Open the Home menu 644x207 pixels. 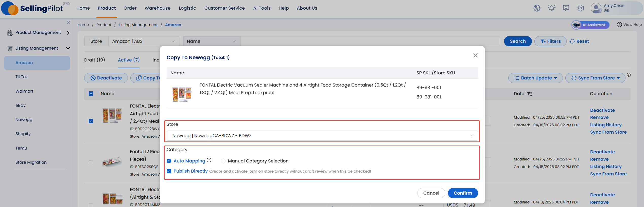[83, 8]
